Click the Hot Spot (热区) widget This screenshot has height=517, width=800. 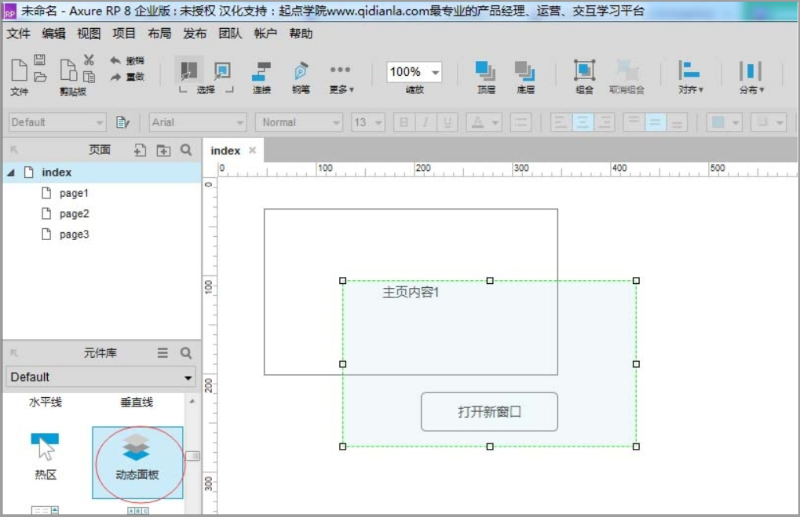pos(45,455)
